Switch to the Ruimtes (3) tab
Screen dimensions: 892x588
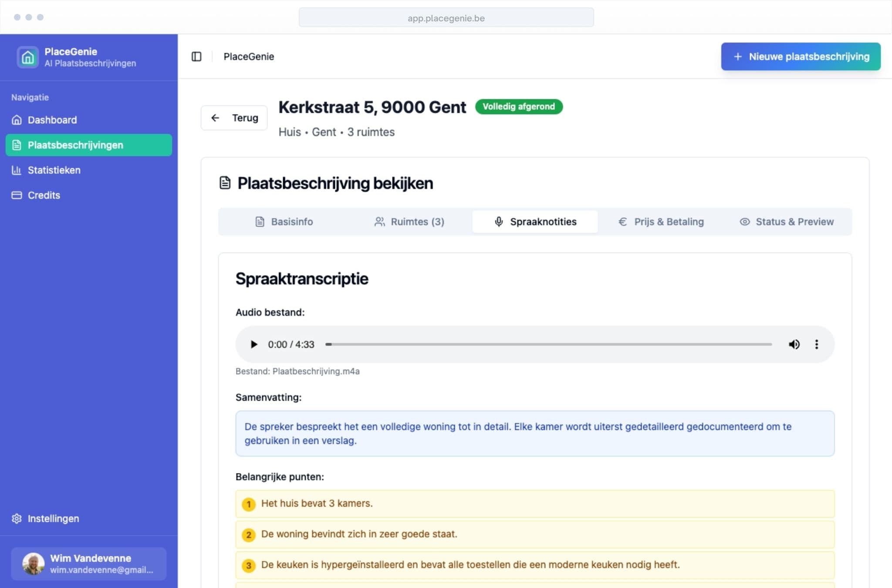[x=409, y=222]
